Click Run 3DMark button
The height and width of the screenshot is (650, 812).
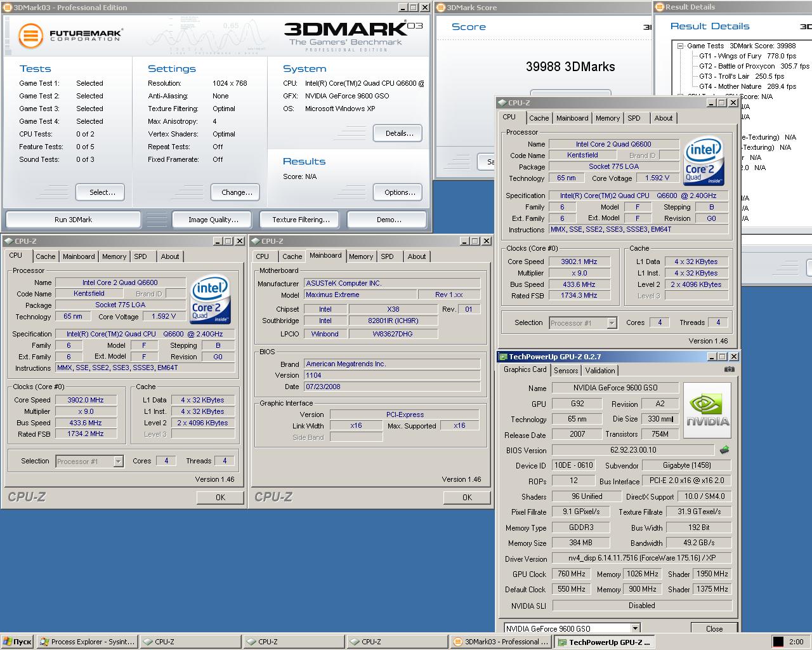pyautogui.click(x=73, y=220)
